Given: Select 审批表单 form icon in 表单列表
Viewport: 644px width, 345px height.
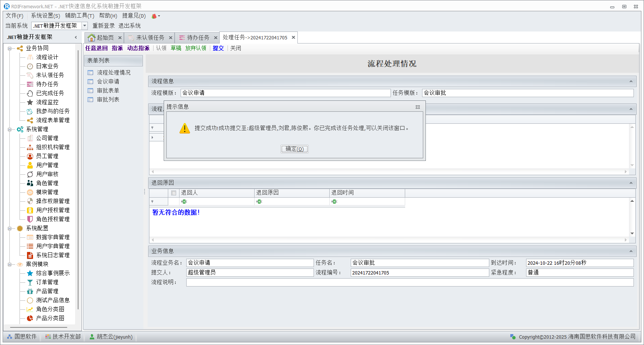Looking at the screenshot, I should point(90,91).
